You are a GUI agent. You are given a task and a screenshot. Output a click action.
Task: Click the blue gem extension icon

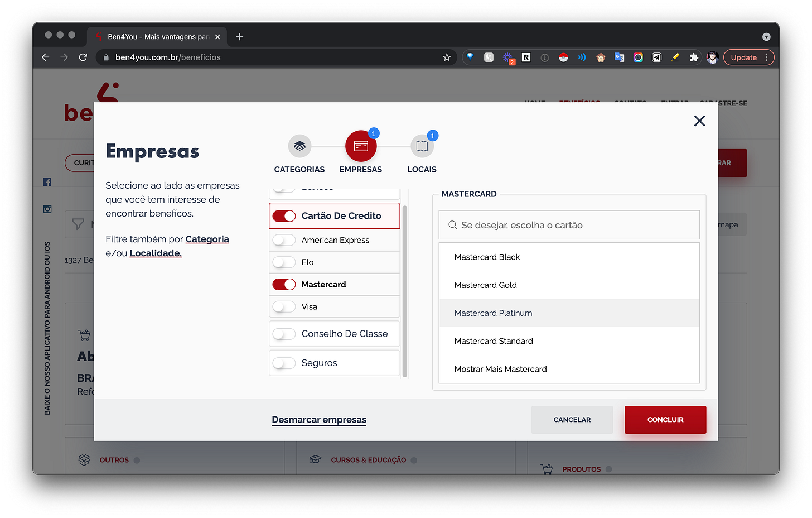470,57
